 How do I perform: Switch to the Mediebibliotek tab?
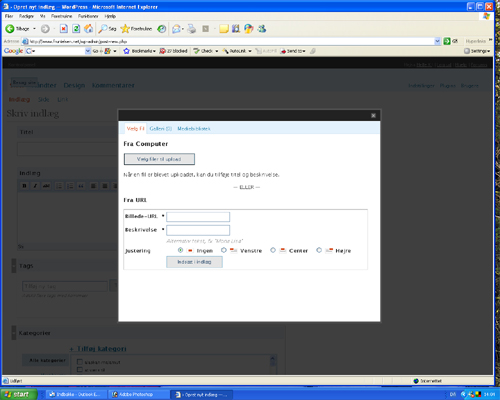pos(194,129)
